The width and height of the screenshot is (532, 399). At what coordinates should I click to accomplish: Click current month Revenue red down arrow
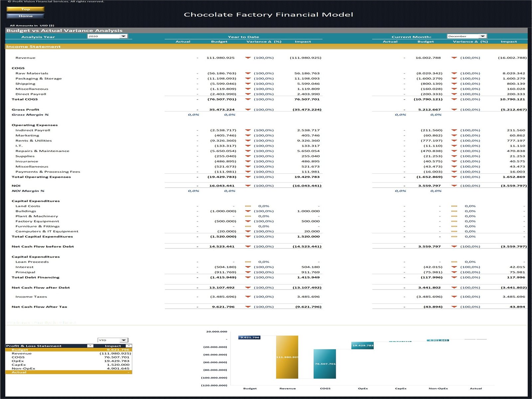point(454,58)
